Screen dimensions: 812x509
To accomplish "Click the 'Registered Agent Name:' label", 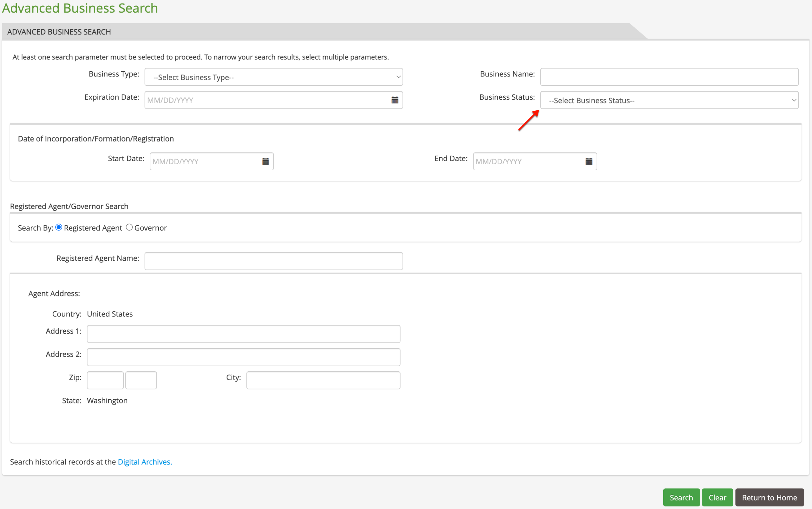I will pos(98,258).
